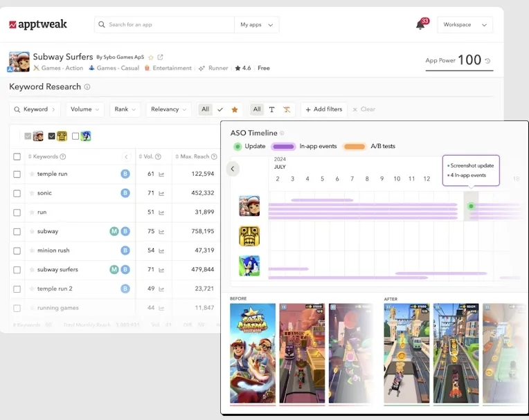Screen dimensions: 529x420
Task: Click the favorite star next to Sybo Games ApS
Action: point(151,57)
